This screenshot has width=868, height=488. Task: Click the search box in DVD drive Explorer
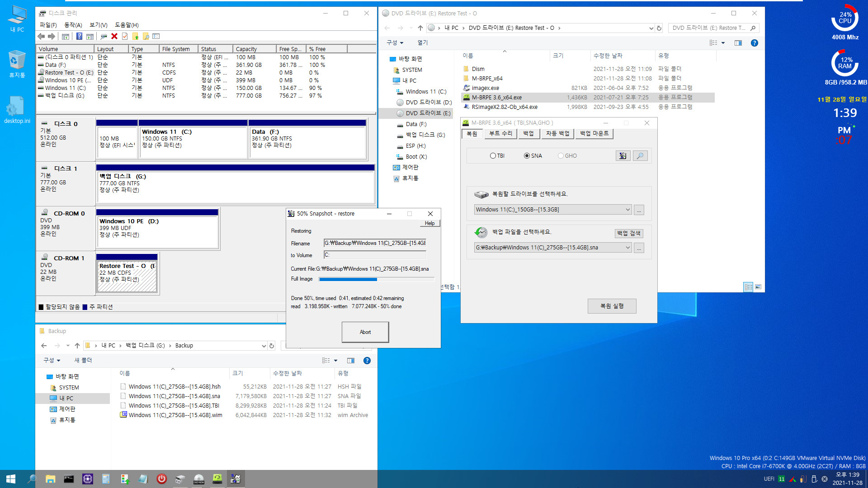pos(713,28)
